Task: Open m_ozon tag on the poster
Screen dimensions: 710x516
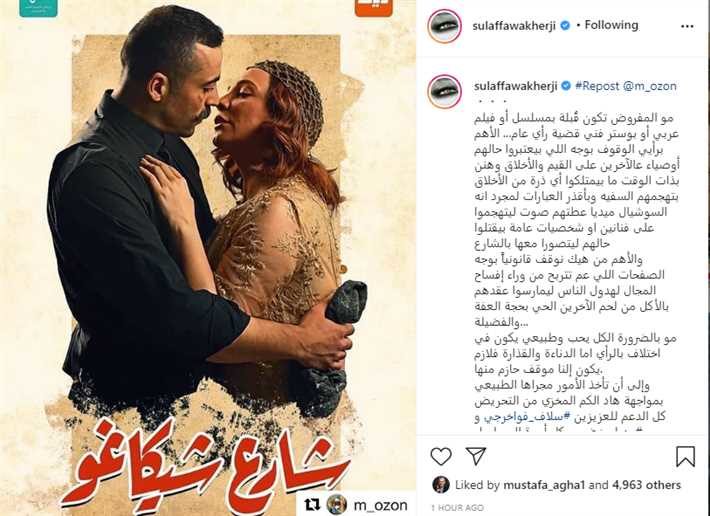Action: coord(380,505)
